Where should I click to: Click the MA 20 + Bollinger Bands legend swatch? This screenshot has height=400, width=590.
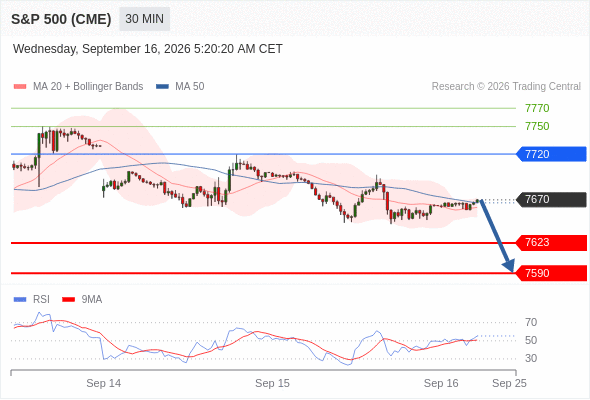click(20, 87)
